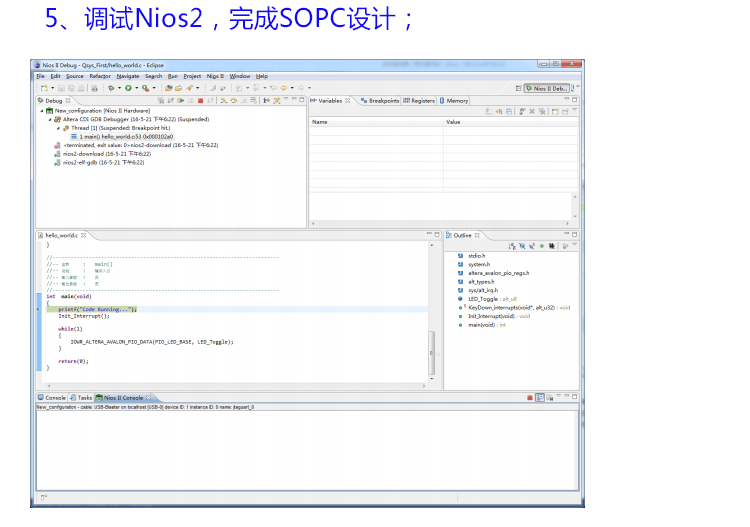Maximize the editor pane for hello_world.c

(x=437, y=234)
